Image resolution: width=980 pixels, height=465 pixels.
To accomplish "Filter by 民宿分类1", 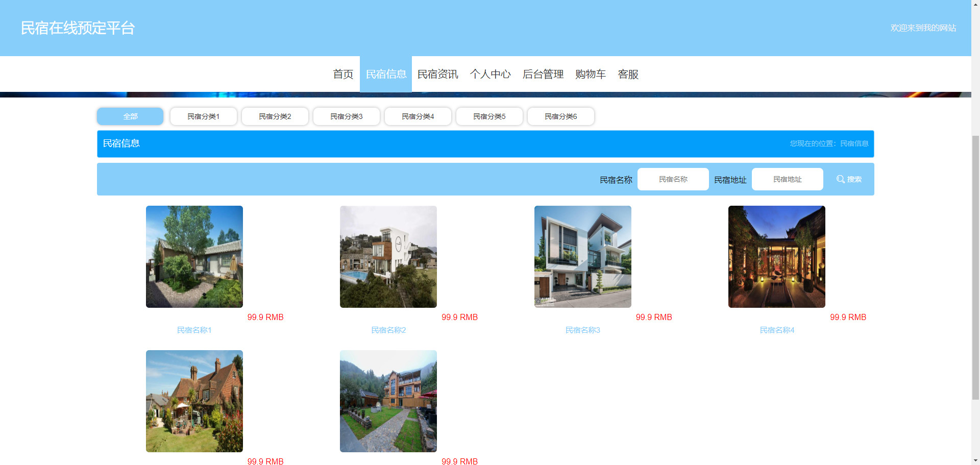I will pos(203,116).
